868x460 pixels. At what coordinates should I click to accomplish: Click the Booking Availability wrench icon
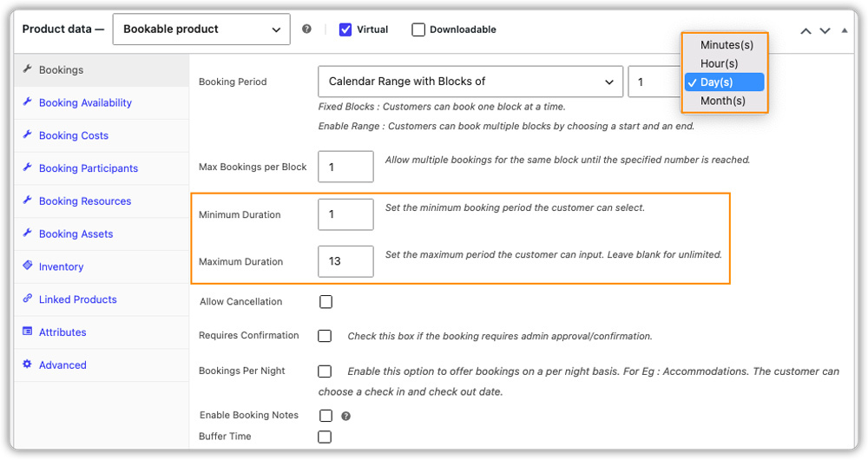(x=27, y=102)
